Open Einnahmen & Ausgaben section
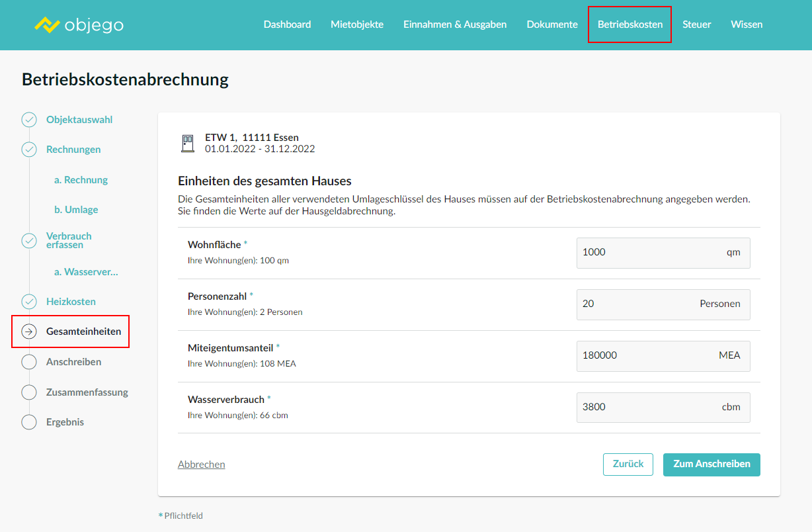 coord(455,24)
